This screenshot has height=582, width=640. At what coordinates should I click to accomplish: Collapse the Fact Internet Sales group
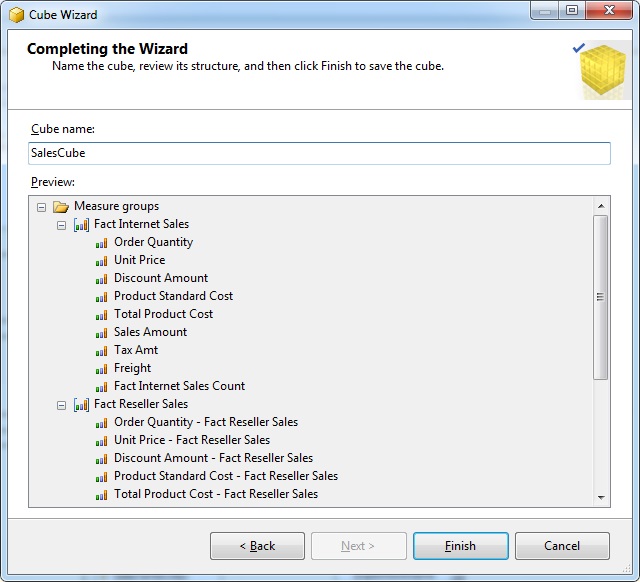pos(61,225)
